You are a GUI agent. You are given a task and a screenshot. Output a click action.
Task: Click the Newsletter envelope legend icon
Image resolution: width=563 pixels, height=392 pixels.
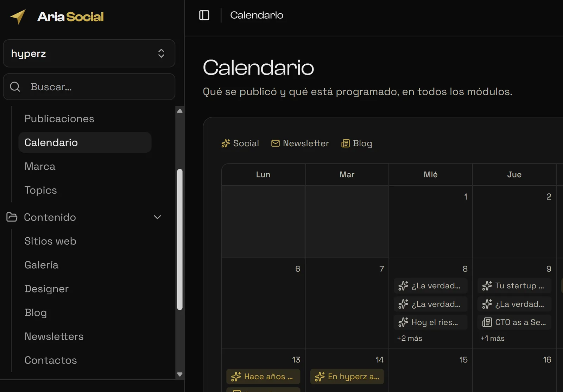(276, 143)
